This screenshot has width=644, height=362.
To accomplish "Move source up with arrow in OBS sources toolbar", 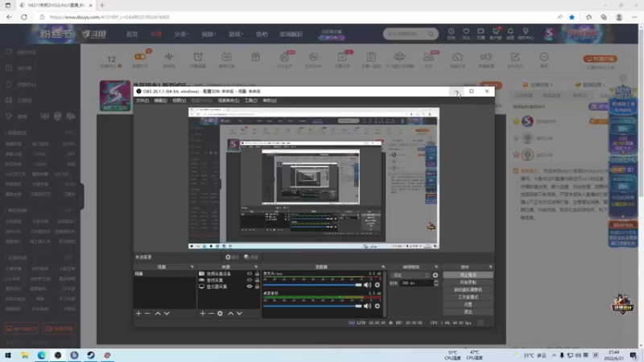I will click(x=230, y=313).
